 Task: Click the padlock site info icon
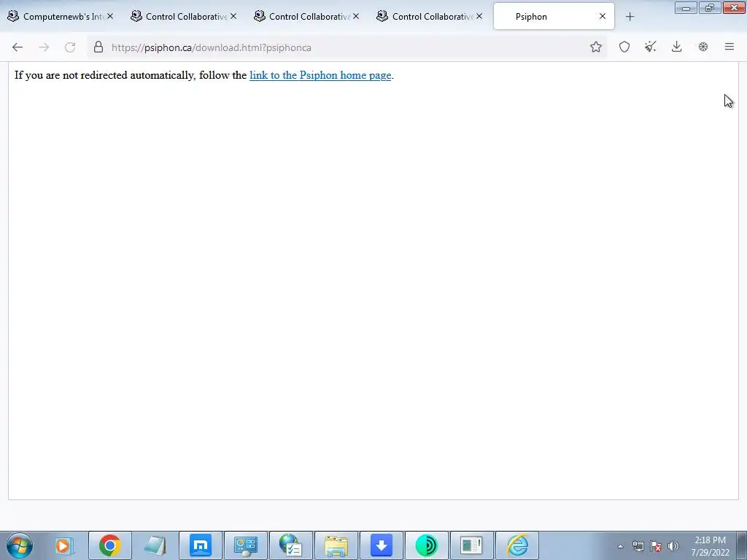(x=98, y=47)
